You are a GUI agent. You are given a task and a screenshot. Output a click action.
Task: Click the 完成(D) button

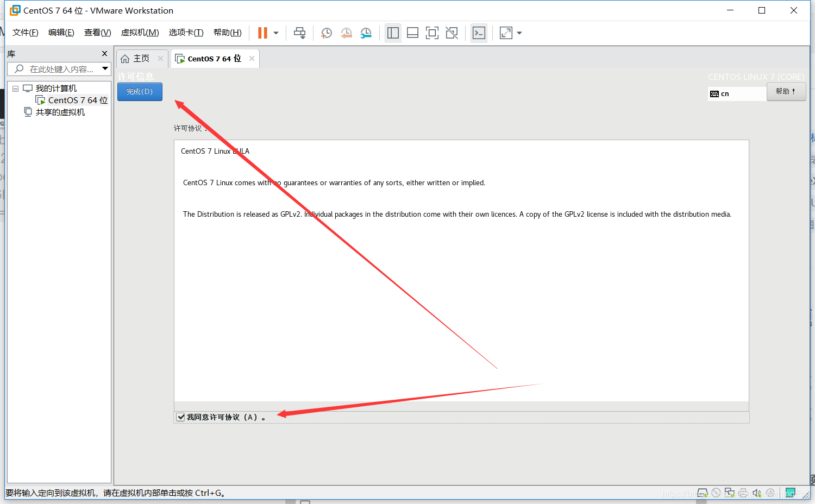(x=140, y=92)
